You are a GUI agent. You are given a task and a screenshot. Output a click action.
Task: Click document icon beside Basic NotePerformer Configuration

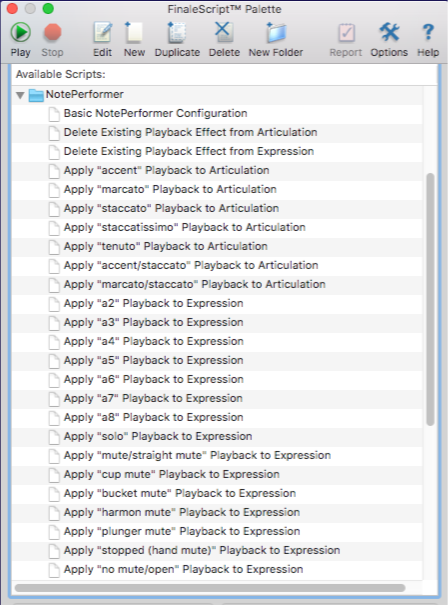tap(54, 114)
